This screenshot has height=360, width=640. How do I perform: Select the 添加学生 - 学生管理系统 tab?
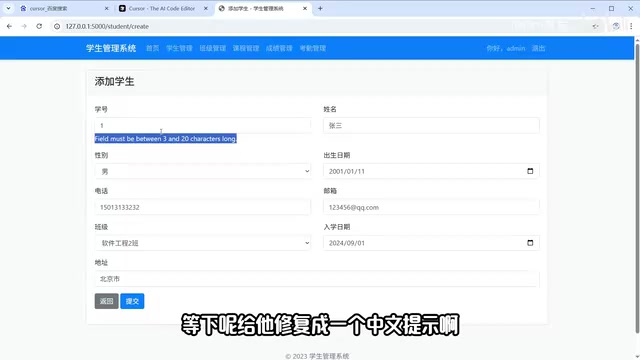pos(263,8)
